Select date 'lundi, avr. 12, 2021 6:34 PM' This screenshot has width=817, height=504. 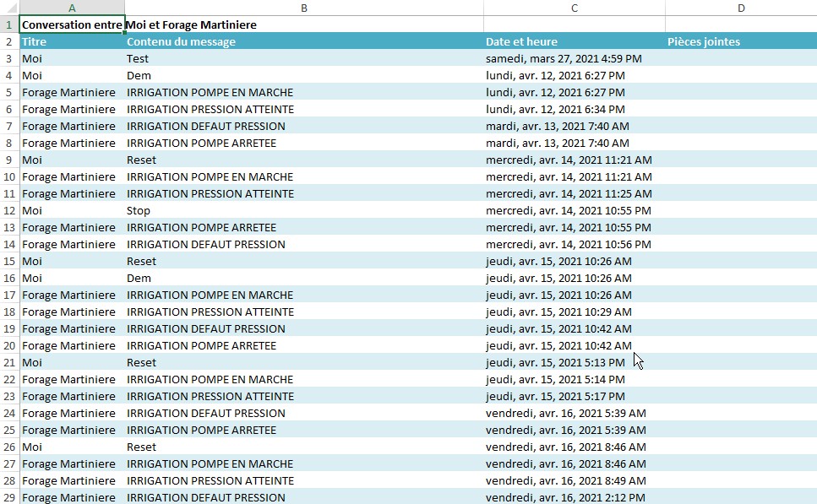pos(555,110)
